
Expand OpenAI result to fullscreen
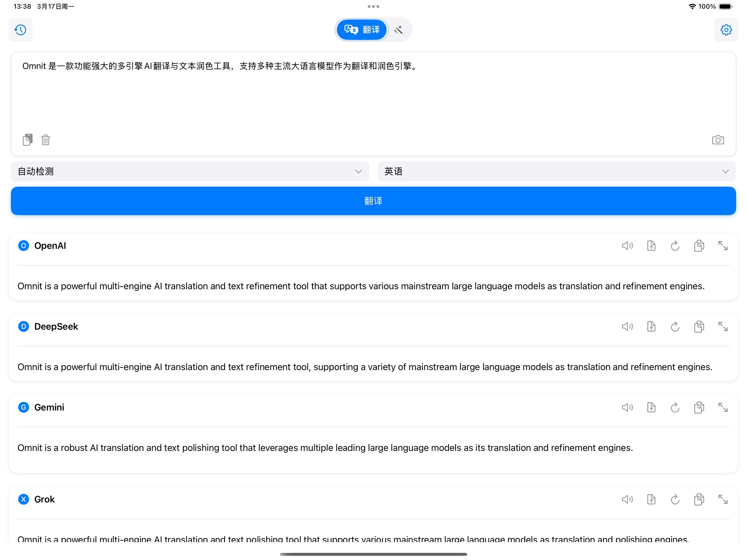coord(723,246)
